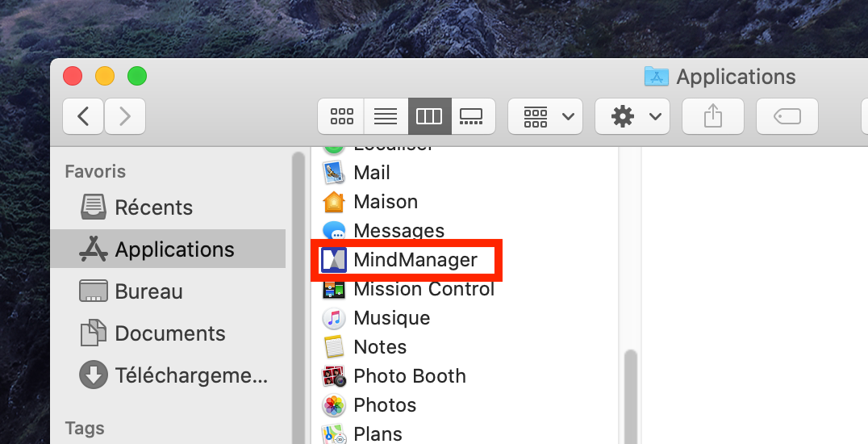Select the Musique app icon

coord(334,318)
